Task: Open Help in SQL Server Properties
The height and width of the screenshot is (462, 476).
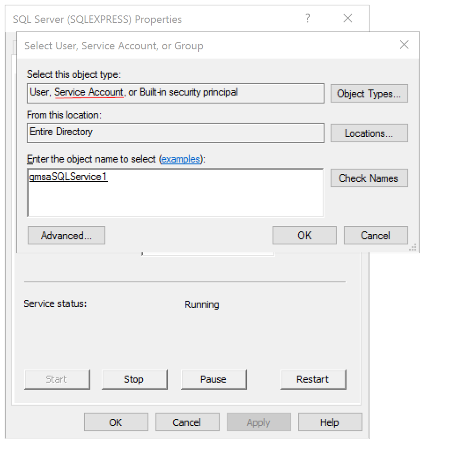Action: point(330,422)
